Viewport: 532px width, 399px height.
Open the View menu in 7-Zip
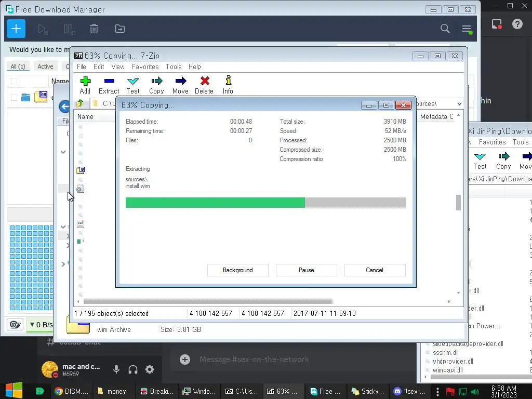pos(118,67)
